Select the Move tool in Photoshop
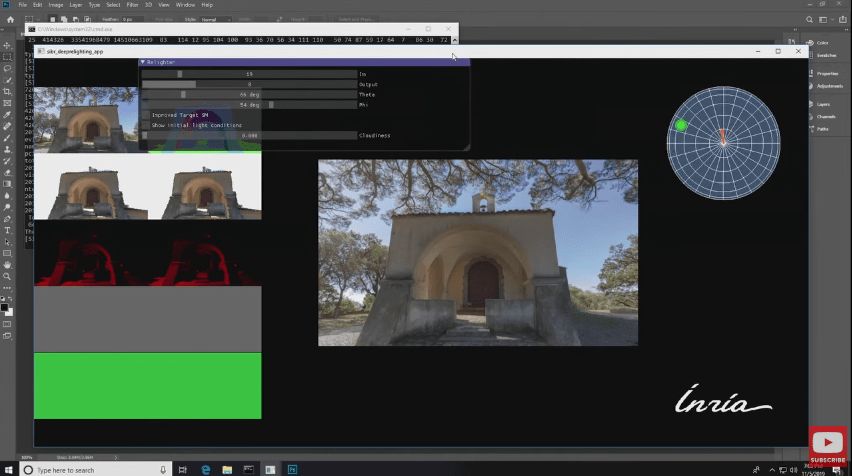The image size is (852, 476). pos(7,46)
